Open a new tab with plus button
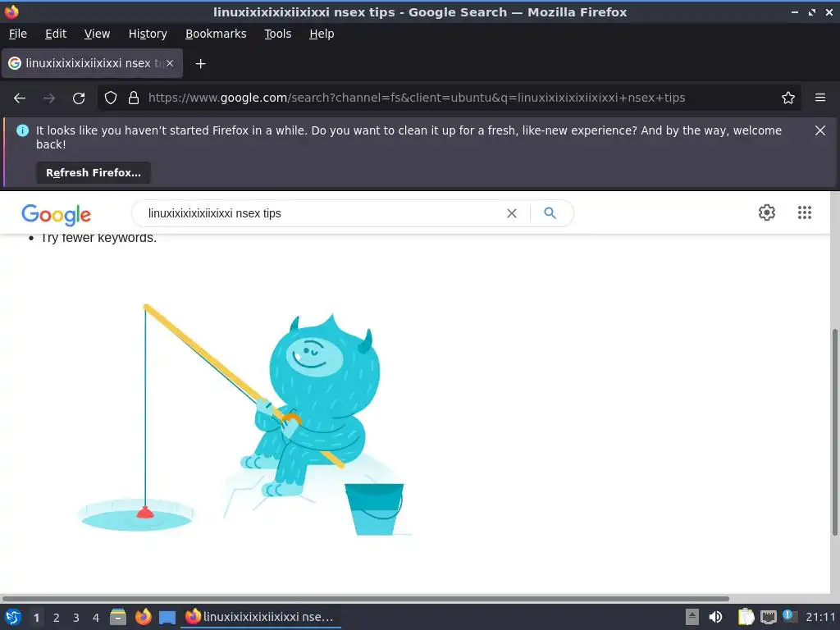The width and height of the screenshot is (840, 630). (200, 64)
